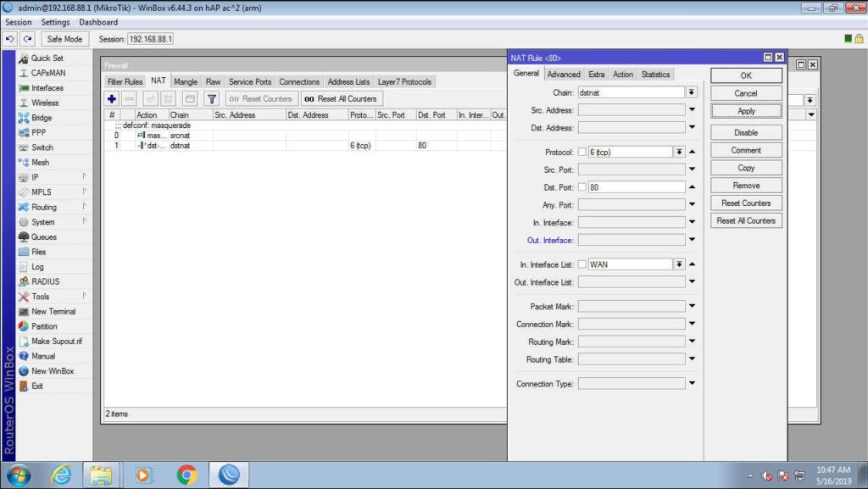This screenshot has width=868, height=489.
Task: Toggle Dst. Port invert checkbox
Action: tap(581, 187)
